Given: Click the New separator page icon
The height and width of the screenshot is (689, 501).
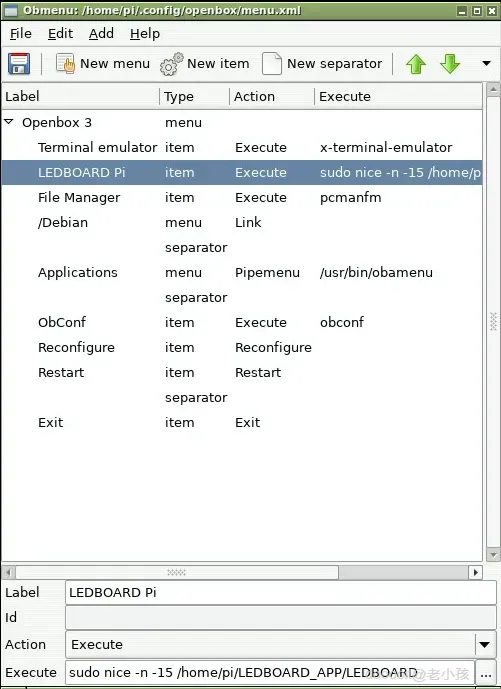Looking at the screenshot, I should 272,64.
